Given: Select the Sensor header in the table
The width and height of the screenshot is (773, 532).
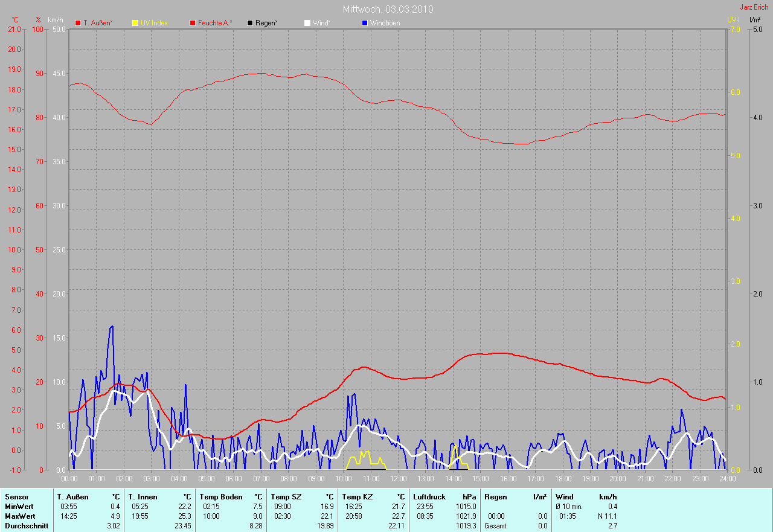Looking at the screenshot, I should point(17,497).
